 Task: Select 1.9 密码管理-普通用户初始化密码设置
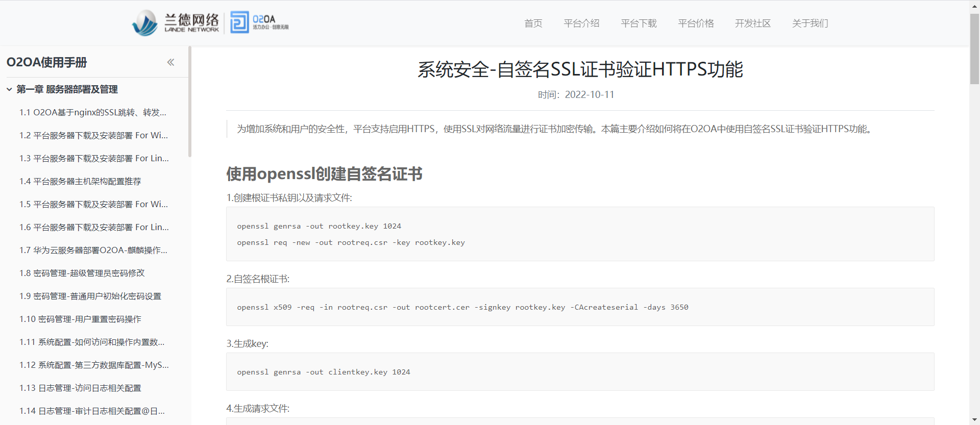click(90, 296)
